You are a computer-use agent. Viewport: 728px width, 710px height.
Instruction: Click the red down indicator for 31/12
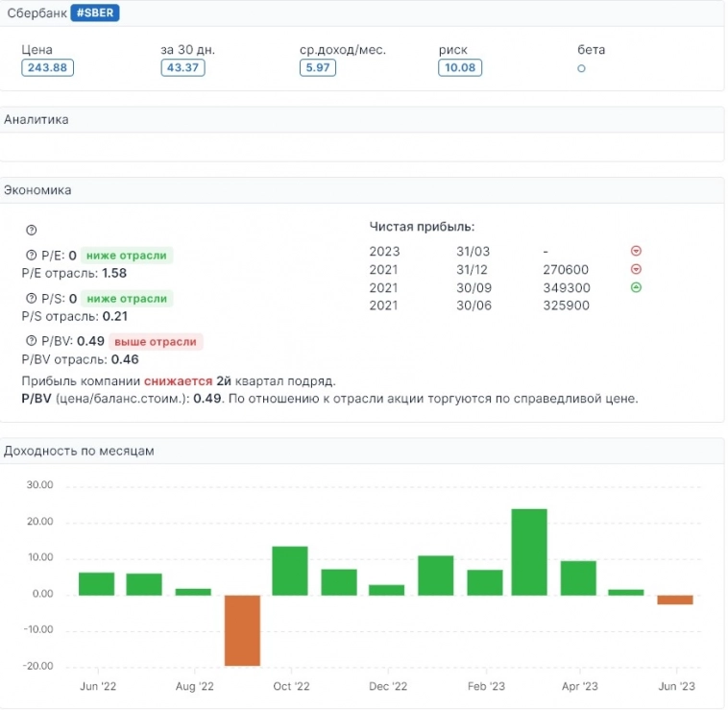coord(635,270)
